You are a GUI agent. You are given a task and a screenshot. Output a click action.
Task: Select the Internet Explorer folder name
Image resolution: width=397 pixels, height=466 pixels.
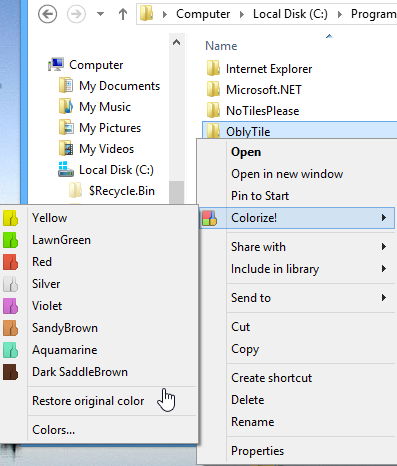[x=269, y=69]
